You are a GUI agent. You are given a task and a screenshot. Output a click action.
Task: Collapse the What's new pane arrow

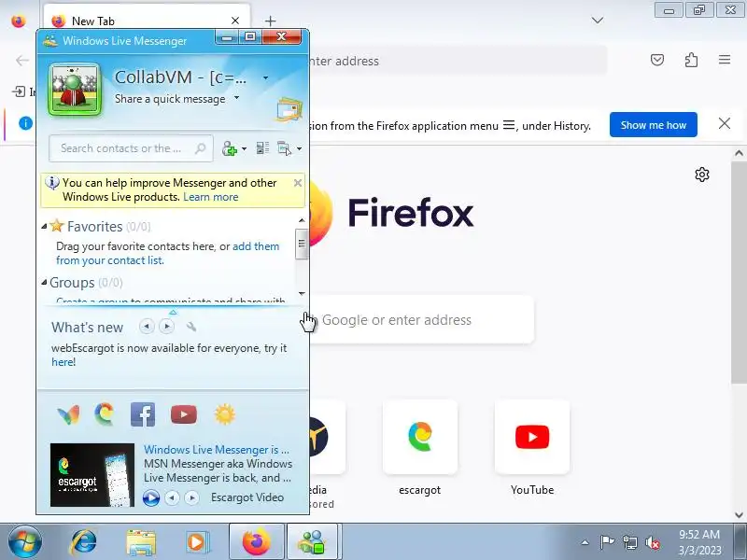pos(173,312)
